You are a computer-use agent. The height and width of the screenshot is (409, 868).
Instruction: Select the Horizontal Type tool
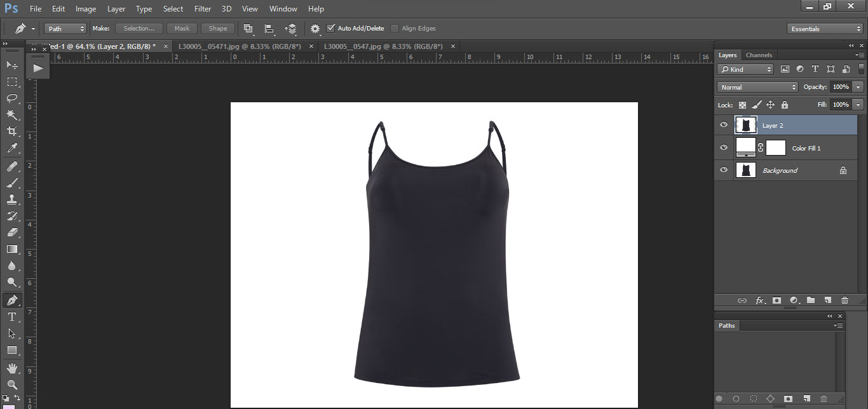click(12, 317)
